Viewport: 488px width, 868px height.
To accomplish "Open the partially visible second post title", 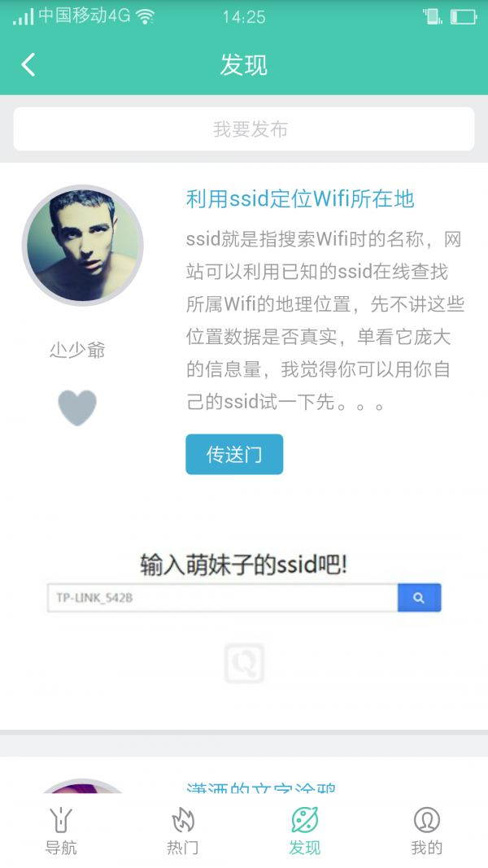I will (x=261, y=788).
